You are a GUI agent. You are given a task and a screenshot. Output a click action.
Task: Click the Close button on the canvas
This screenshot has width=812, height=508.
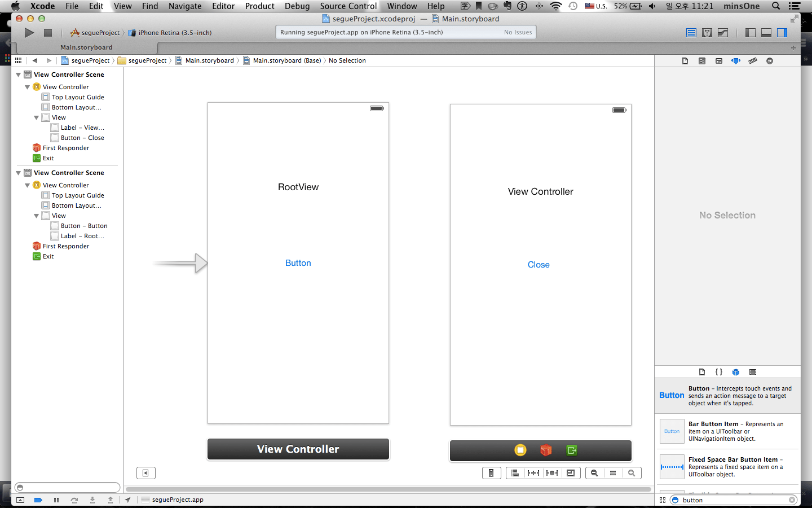539,265
